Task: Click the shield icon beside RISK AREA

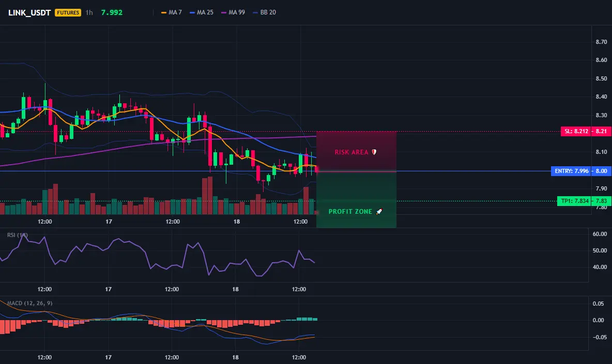Action: point(374,152)
